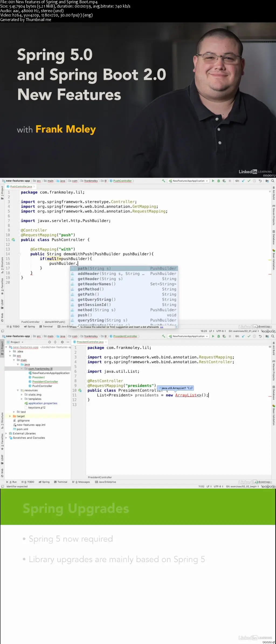Open the Terminal tab in PushController IDE frame
Screen dimensions: 276x644
click(x=46, y=326)
